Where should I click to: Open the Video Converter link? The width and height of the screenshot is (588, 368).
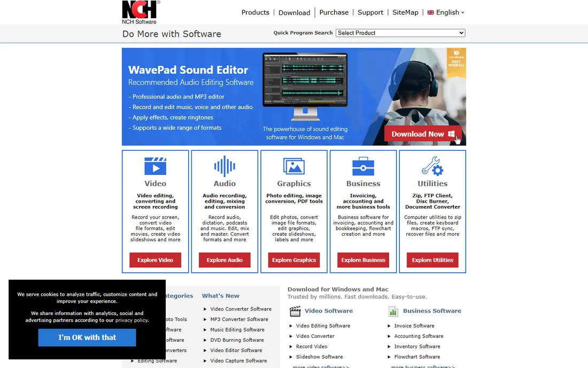coord(315,336)
